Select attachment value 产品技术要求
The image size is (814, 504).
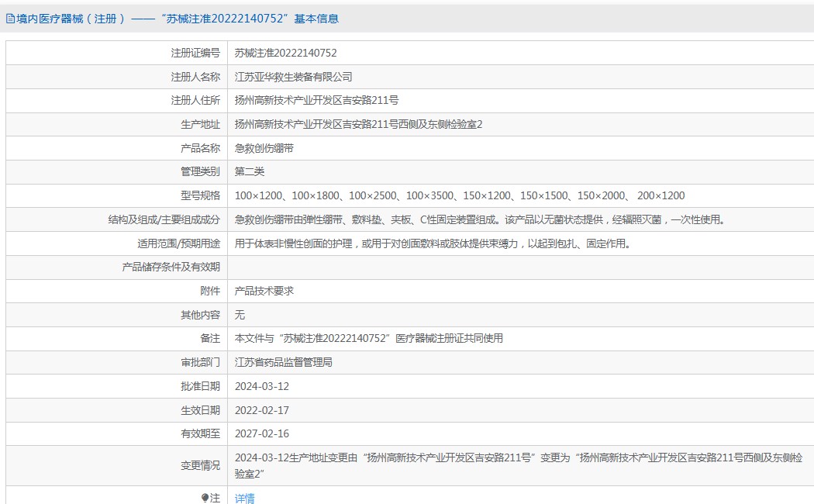click(x=264, y=292)
